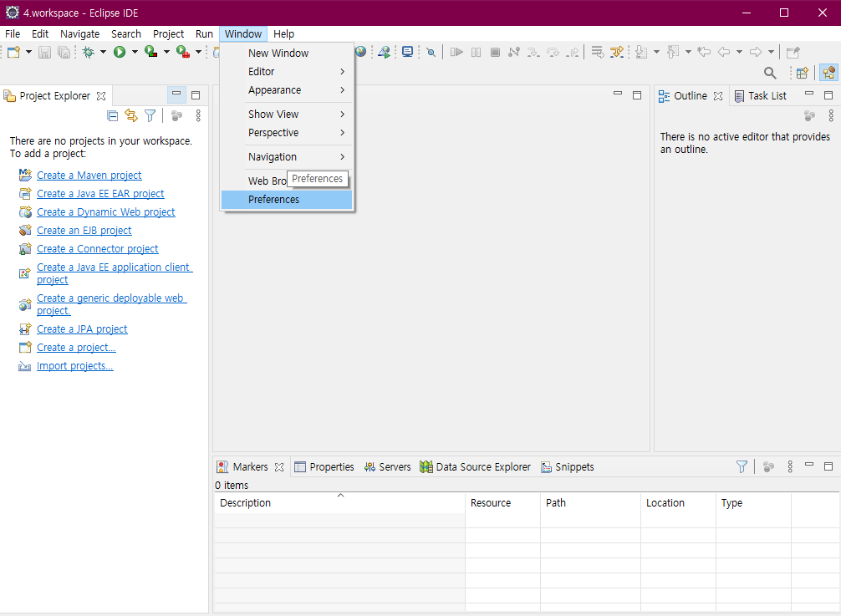Open the Navigation submenu entry
Viewport: 841px width, 616px height.
[x=287, y=156]
